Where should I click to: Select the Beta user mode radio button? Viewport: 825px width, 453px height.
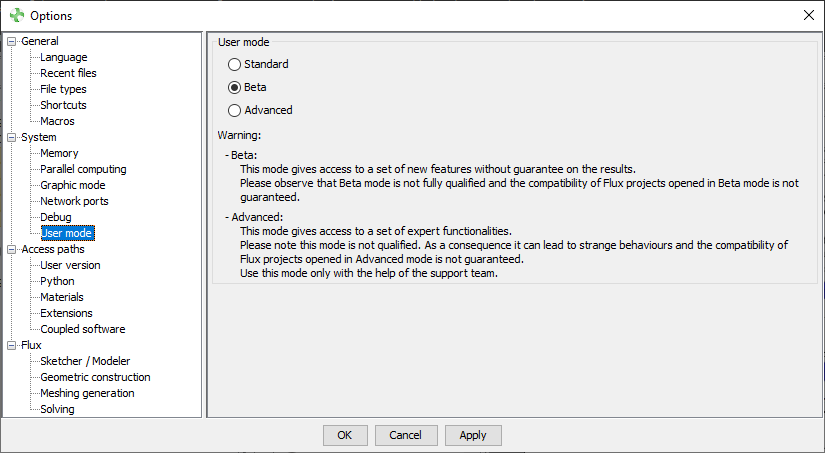[x=234, y=87]
